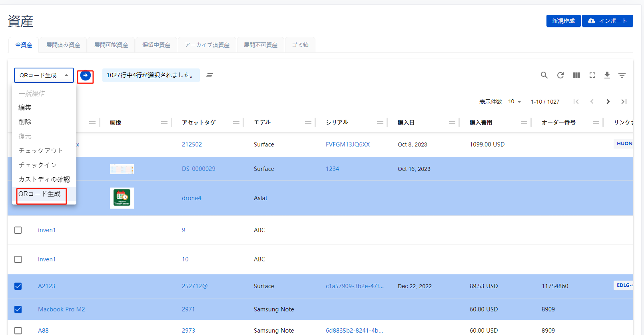Open the column visibility icon
Image resolution: width=644 pixels, height=335 pixels.
click(576, 75)
